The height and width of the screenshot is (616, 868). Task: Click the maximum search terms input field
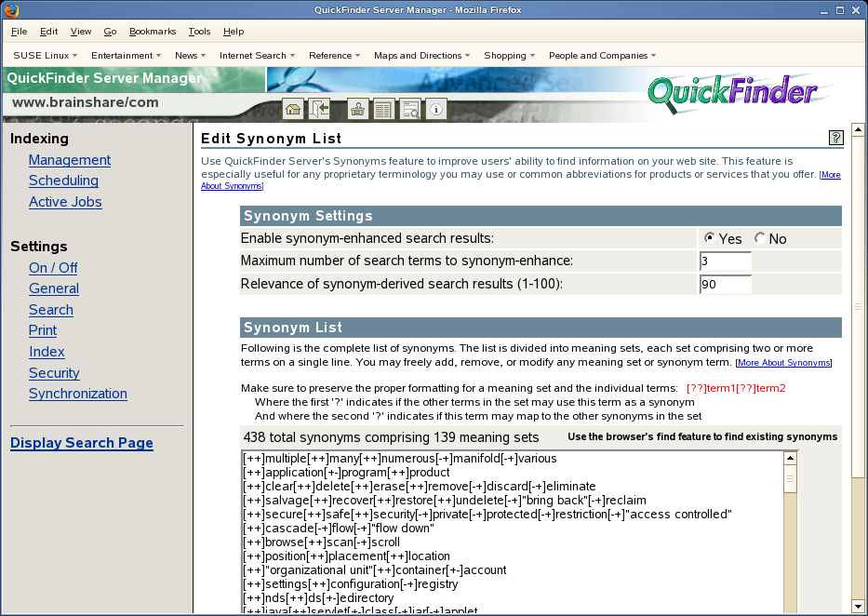726,261
